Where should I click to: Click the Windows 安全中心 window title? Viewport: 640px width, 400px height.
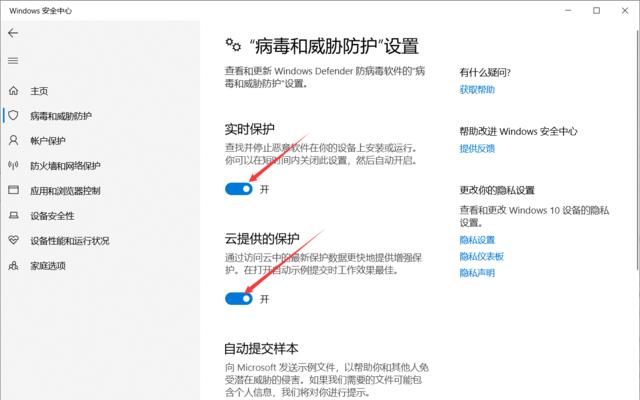(x=40, y=11)
